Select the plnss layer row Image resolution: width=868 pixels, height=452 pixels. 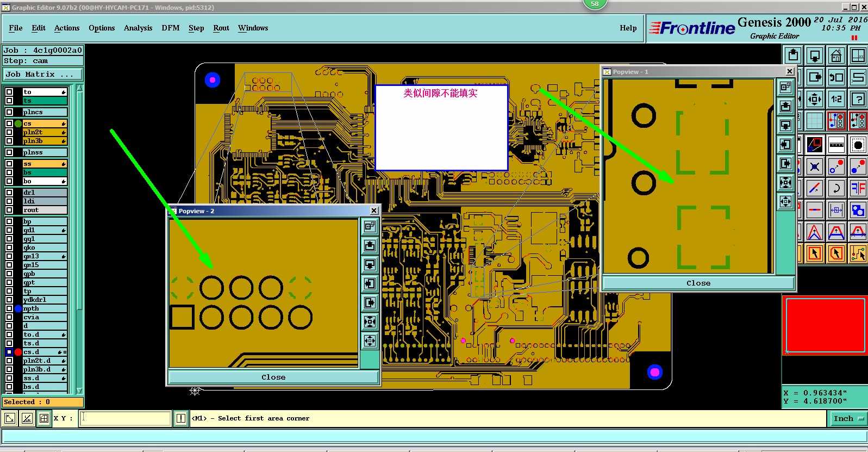point(45,152)
